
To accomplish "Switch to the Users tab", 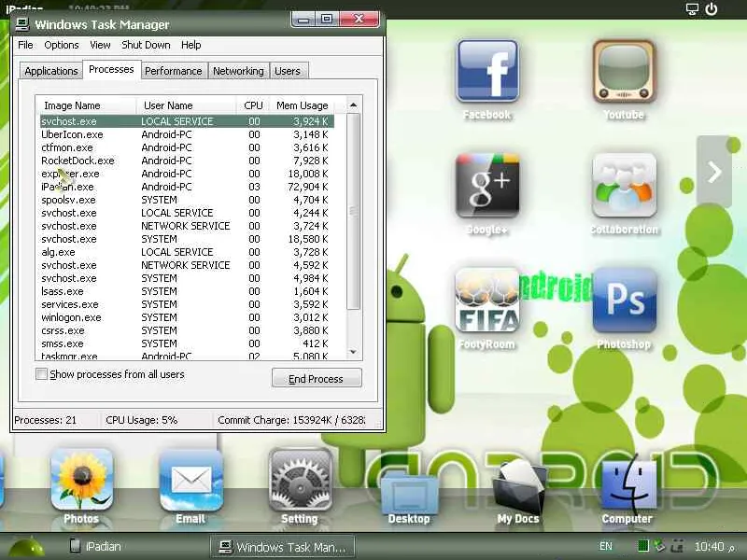I will [288, 71].
